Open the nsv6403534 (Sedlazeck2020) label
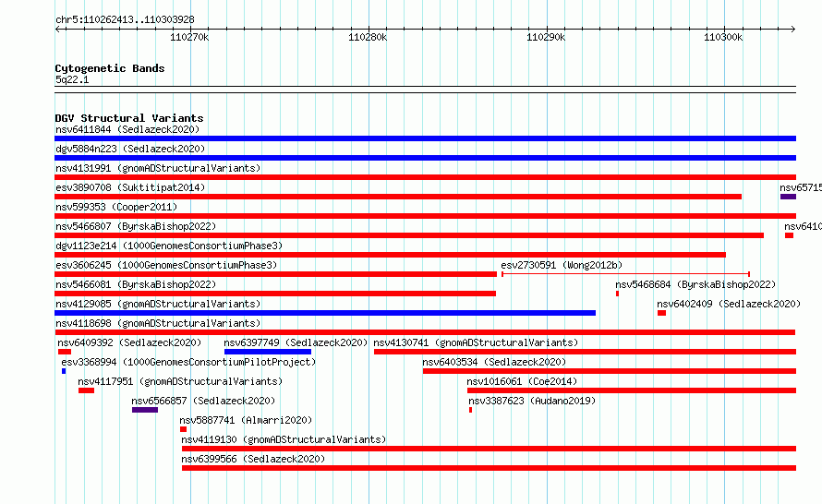Image resolution: width=822 pixels, height=504 pixels. click(494, 362)
